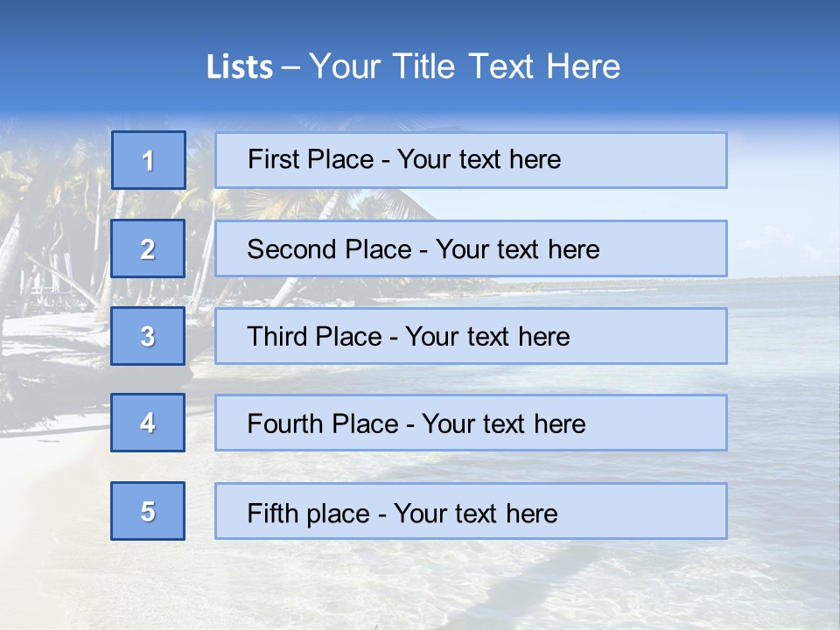Click the number 5 box
The image size is (840, 630).
tap(148, 511)
